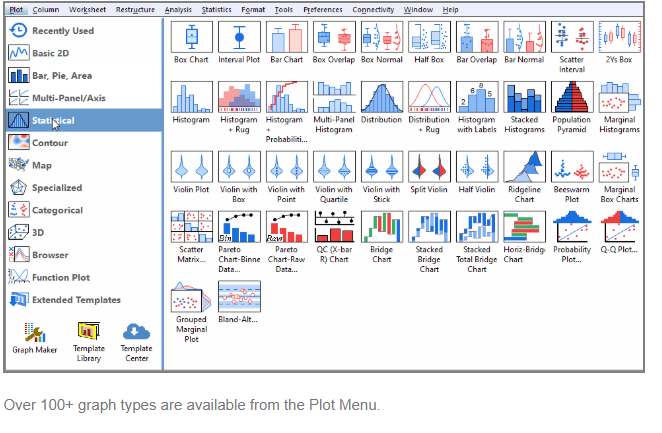Open the Worksheet menu
Image resolution: width=662 pixels, height=433 pixels.
click(87, 9)
